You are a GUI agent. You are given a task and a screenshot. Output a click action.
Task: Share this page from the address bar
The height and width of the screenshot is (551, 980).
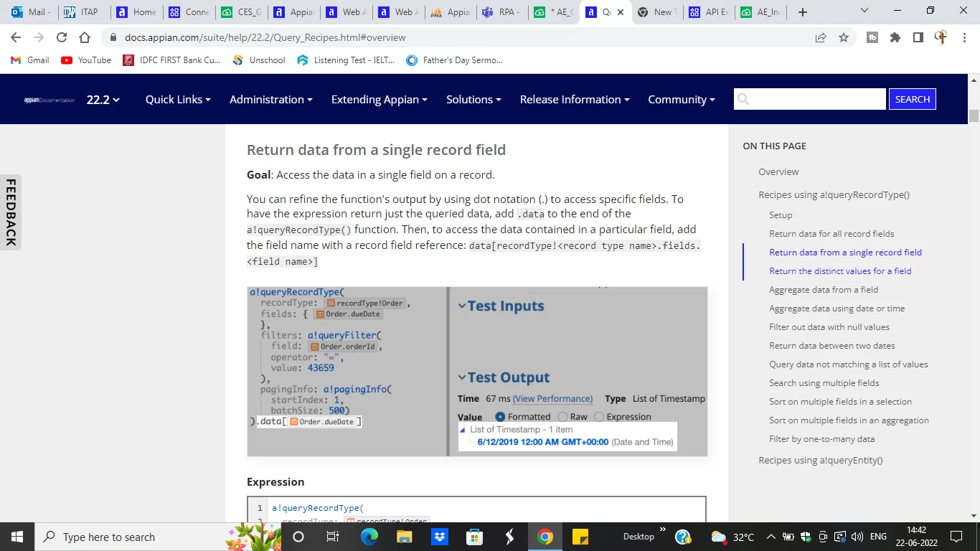(821, 37)
